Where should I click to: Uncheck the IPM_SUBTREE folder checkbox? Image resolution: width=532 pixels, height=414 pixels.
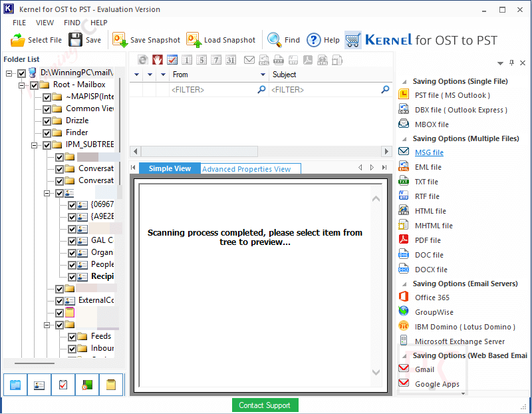(x=47, y=145)
